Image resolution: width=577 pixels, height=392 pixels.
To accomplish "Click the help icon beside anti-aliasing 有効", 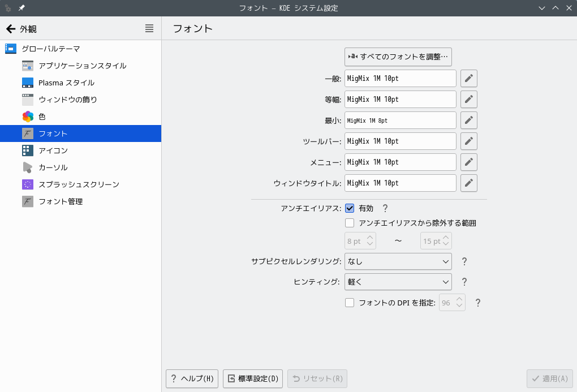I will click(385, 208).
